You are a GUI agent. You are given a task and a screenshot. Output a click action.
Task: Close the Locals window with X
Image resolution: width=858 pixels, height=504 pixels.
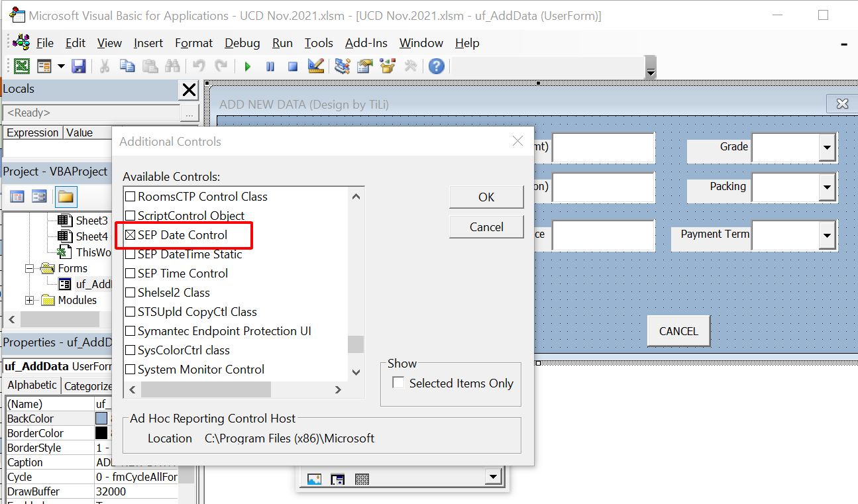(189, 90)
